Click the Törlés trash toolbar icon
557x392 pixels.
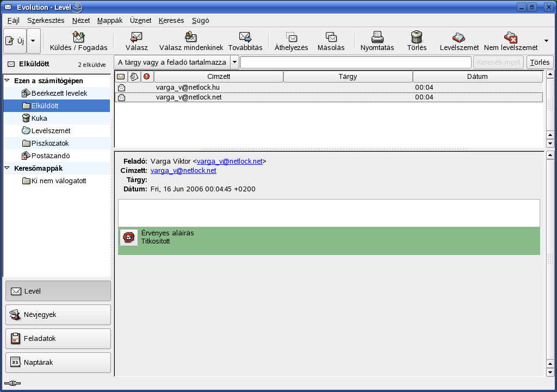coord(416,36)
